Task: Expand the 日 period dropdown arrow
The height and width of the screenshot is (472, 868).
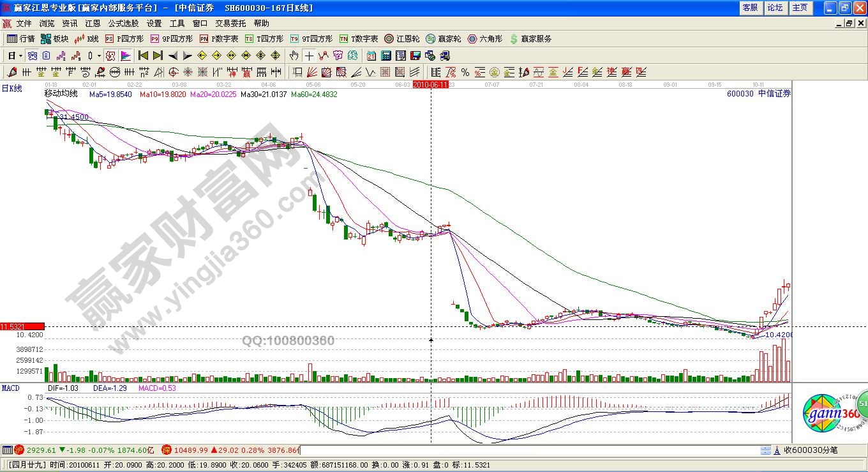Action: tap(20, 56)
